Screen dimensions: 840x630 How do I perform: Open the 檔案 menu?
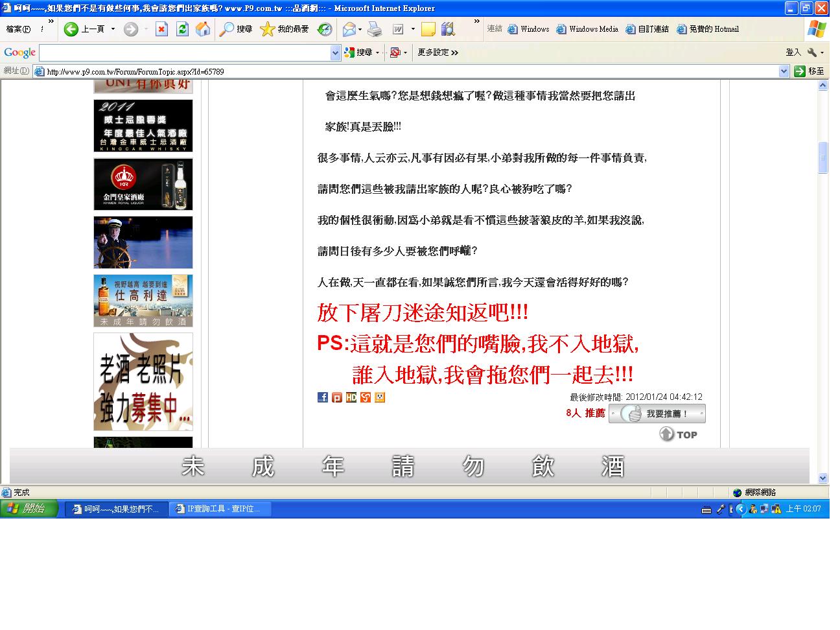click(x=18, y=29)
